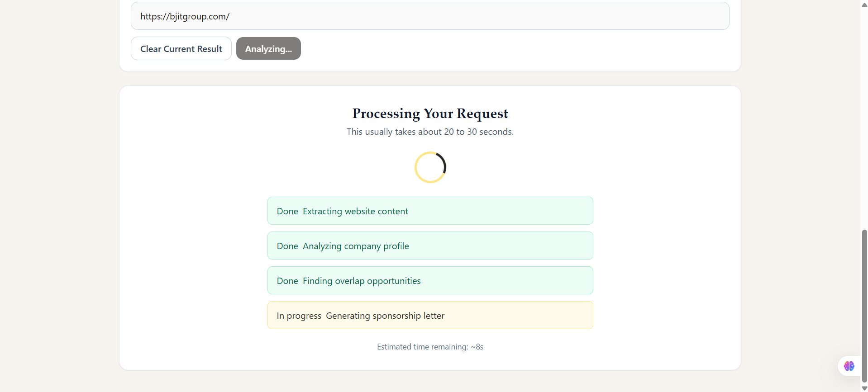The image size is (868, 392).
Task: Click the In progress status label
Action: coord(299,316)
